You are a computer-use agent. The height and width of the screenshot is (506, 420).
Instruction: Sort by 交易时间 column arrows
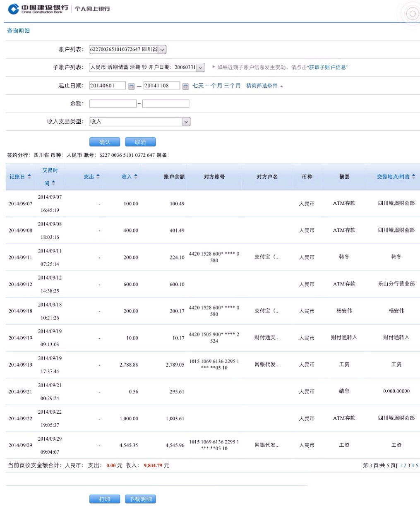pyautogui.click(x=53, y=183)
